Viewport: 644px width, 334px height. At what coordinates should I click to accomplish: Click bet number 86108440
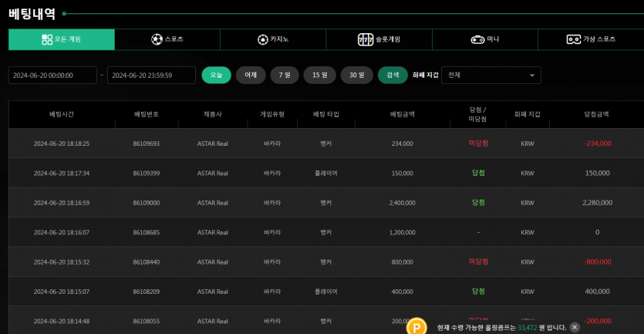[x=147, y=262]
